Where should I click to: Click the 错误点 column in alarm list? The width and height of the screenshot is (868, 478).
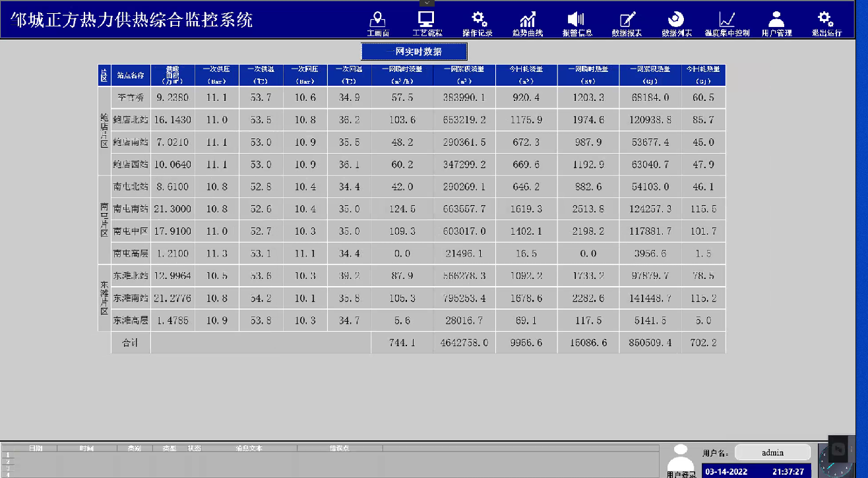340,448
